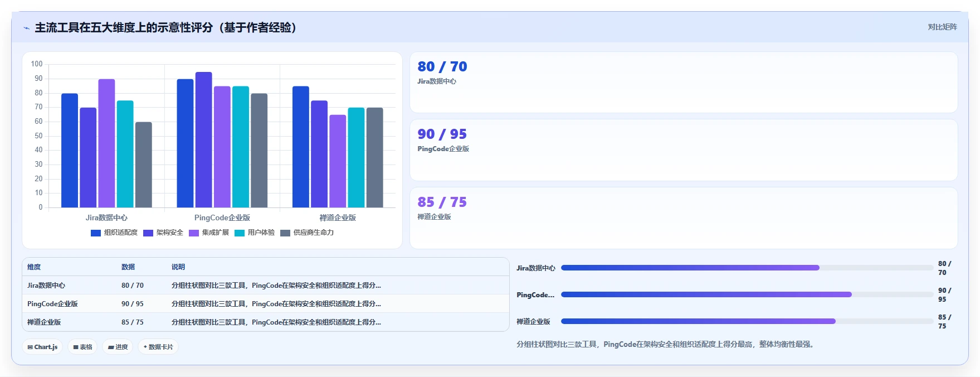The image size is (980, 377).
Task: Toggle the 供应商生命力 legend item
Action: [307, 233]
